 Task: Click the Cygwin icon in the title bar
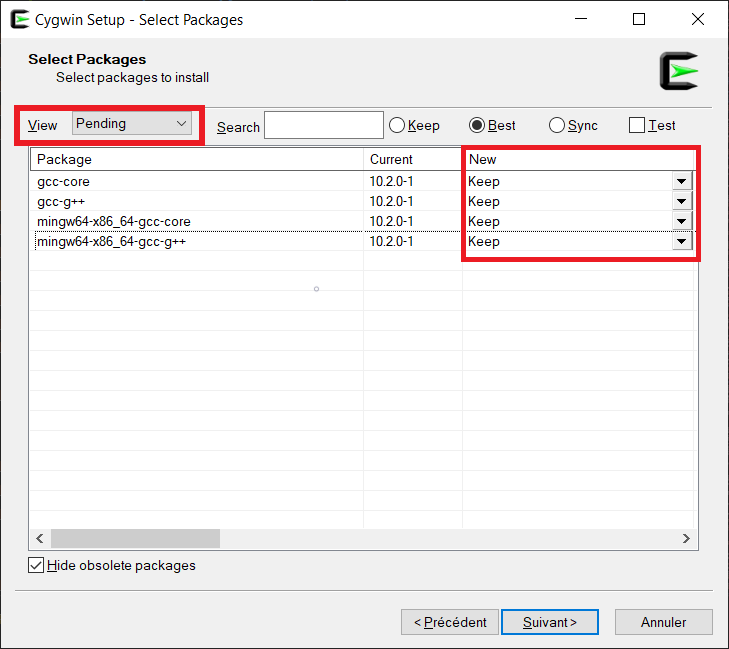[x=20, y=20]
